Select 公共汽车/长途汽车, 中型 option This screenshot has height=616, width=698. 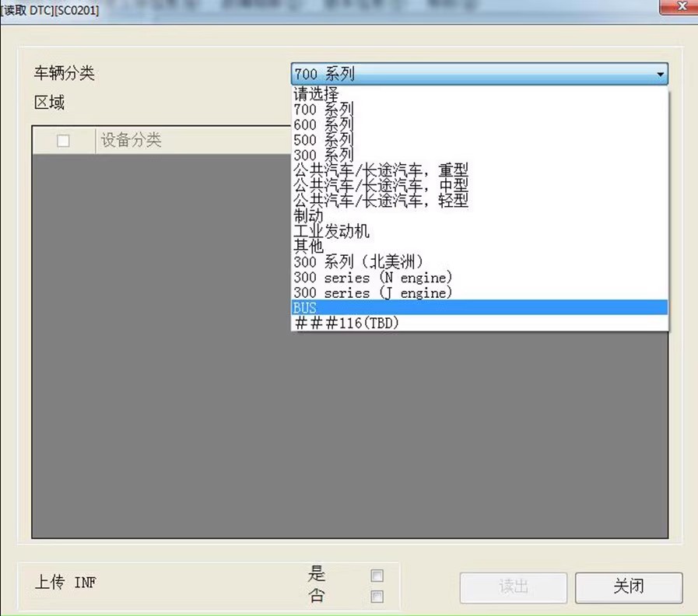coord(479,185)
